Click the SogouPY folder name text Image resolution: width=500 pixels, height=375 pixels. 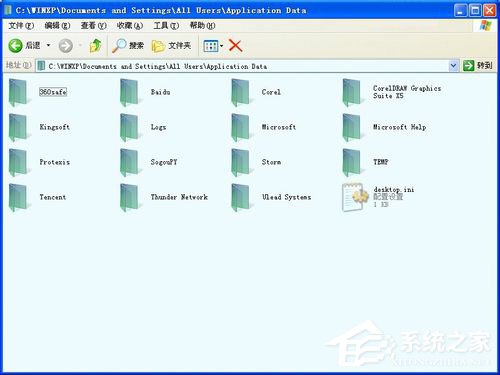[x=164, y=162]
